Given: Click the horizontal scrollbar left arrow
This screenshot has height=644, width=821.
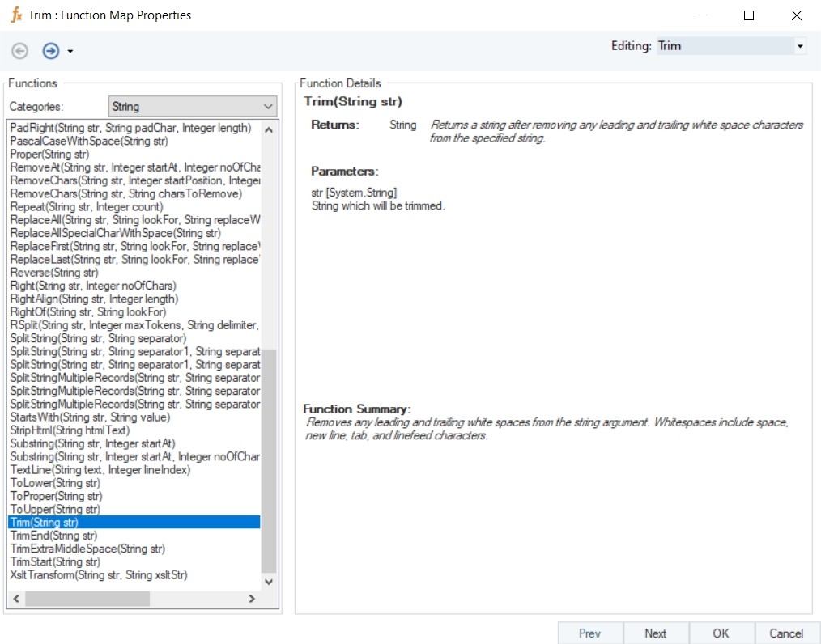Looking at the screenshot, I should [x=15, y=599].
